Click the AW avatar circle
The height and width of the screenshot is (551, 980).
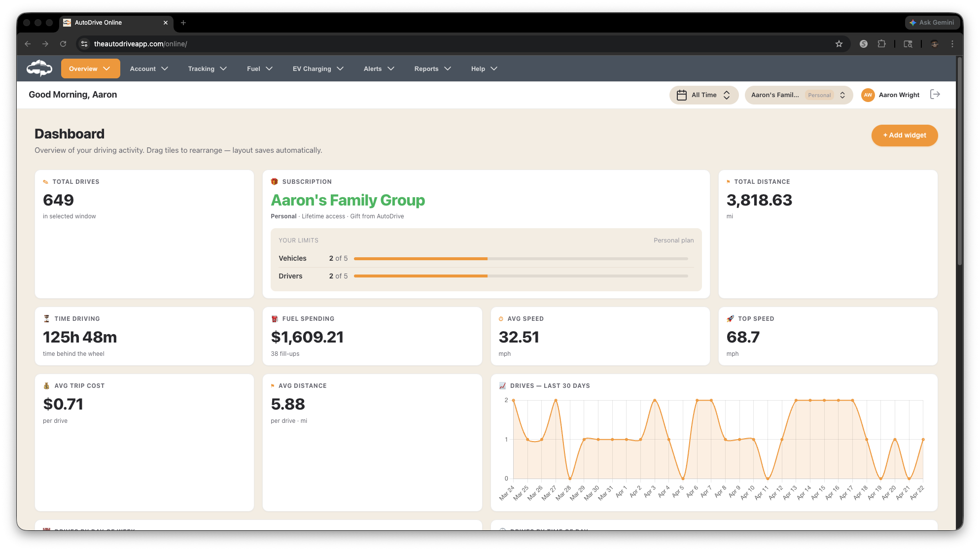pyautogui.click(x=868, y=95)
